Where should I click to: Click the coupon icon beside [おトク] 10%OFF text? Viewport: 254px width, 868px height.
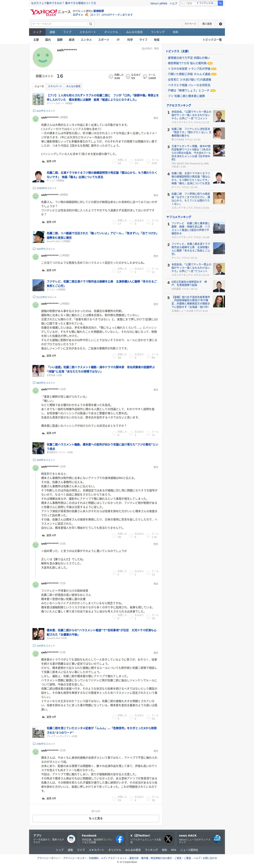(87, 15)
